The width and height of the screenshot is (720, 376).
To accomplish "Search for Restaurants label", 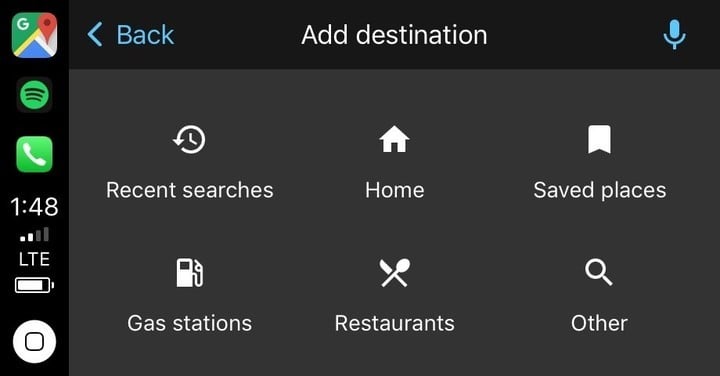I will (395, 323).
